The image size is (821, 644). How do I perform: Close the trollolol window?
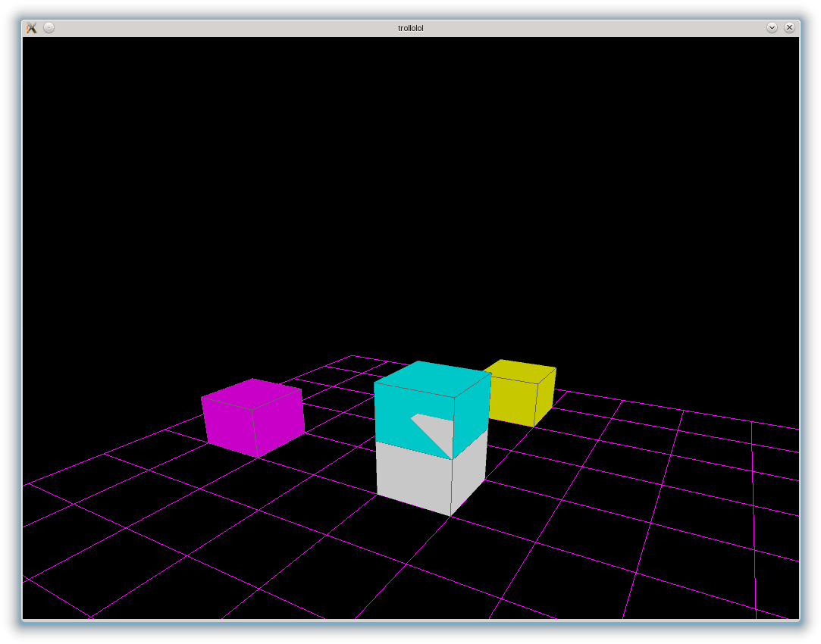[790, 28]
